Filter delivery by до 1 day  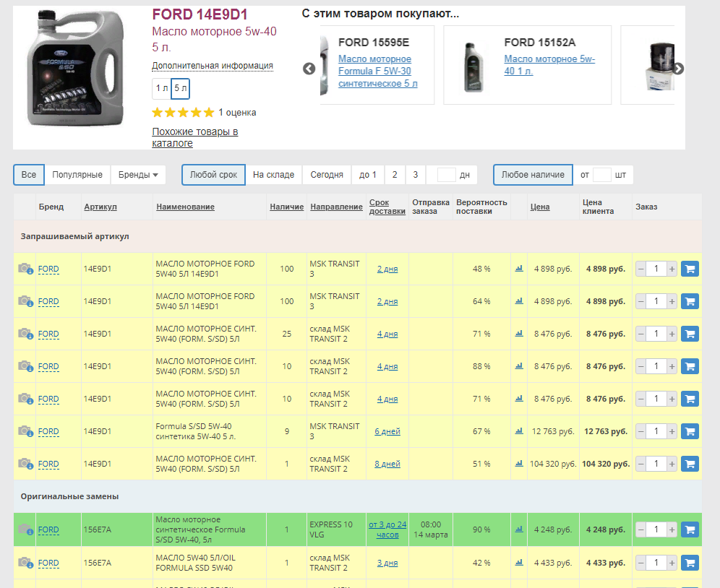point(368,175)
